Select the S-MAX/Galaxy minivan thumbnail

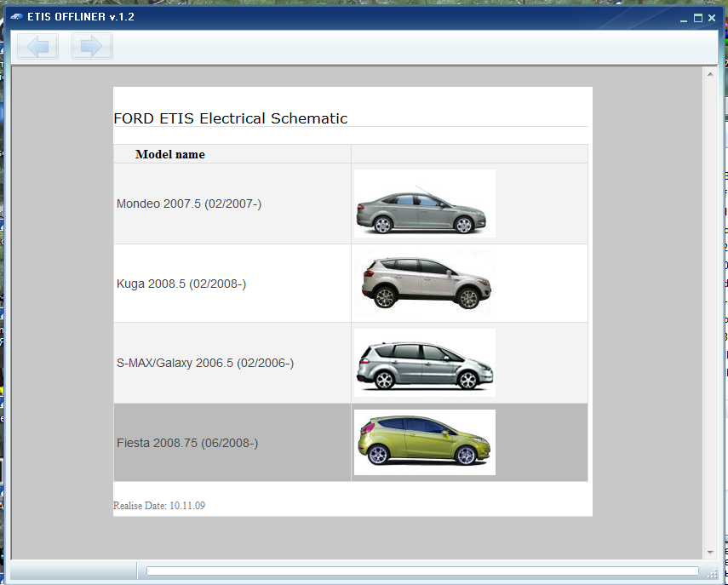click(x=424, y=363)
